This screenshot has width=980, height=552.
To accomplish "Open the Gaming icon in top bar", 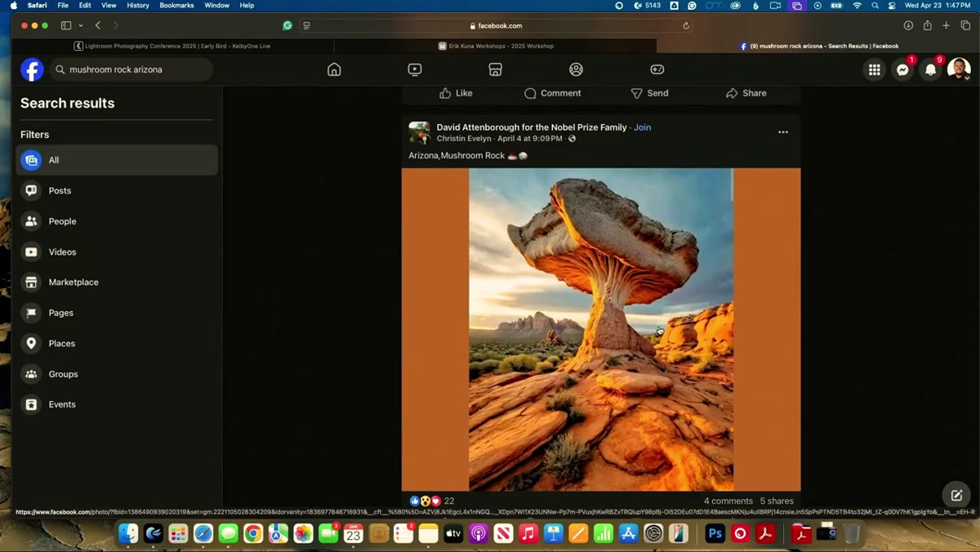I will click(x=657, y=69).
